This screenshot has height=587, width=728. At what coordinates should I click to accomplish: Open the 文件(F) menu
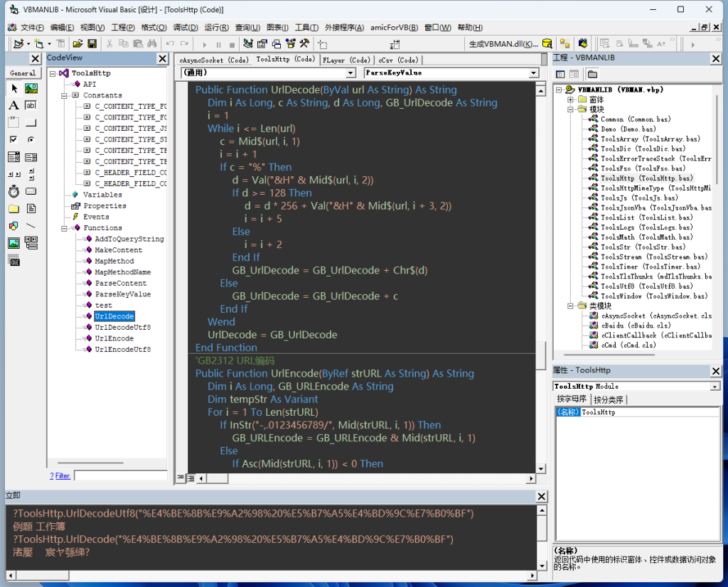pyautogui.click(x=32, y=28)
